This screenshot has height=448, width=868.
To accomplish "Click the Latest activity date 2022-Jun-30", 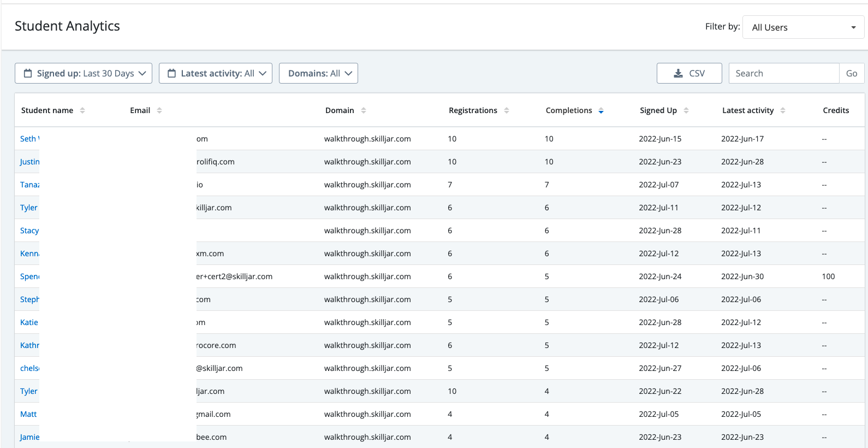I will 742,276.
